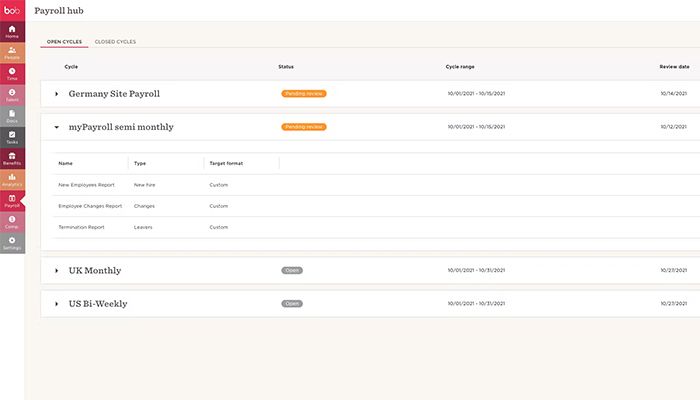
Task: Open the Home section in sidebar
Action: coord(12,32)
